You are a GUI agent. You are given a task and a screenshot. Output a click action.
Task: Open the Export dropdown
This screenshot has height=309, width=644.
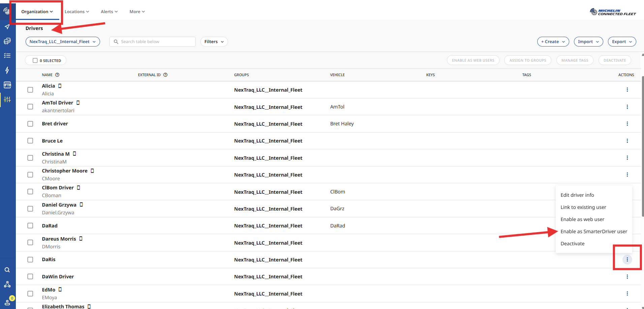click(x=622, y=42)
